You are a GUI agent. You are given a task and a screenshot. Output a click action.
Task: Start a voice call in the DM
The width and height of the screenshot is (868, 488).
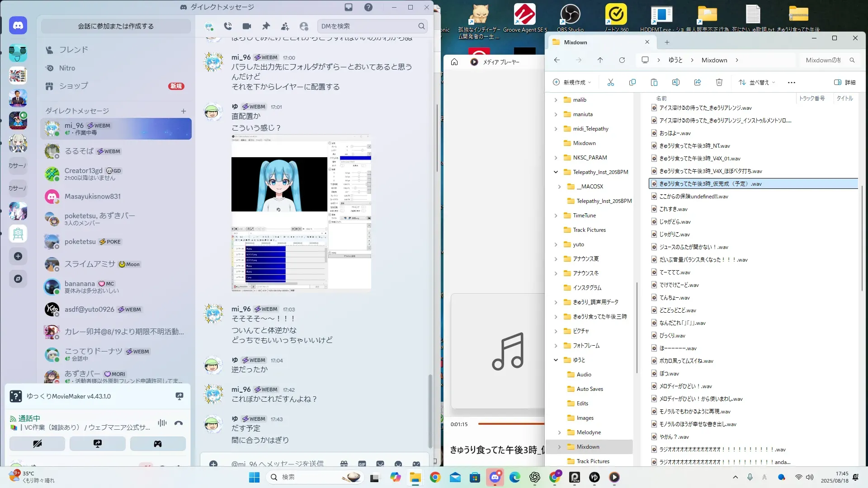[x=228, y=26]
